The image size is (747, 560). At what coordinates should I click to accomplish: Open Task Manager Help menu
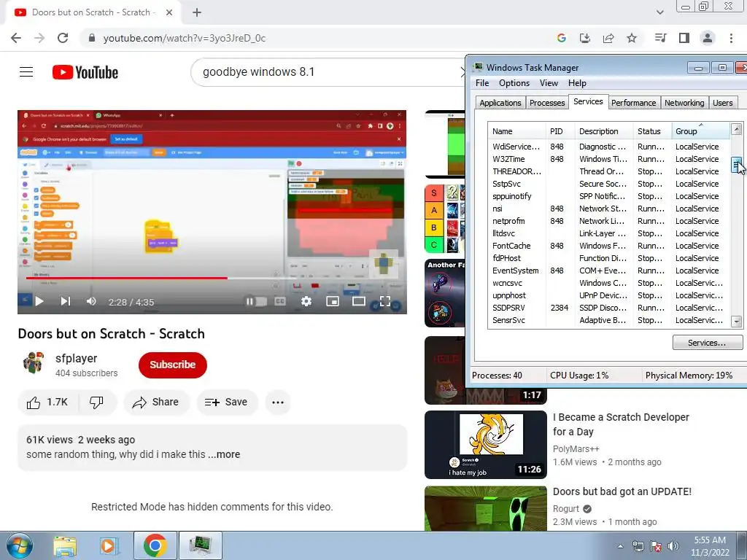[x=577, y=83]
